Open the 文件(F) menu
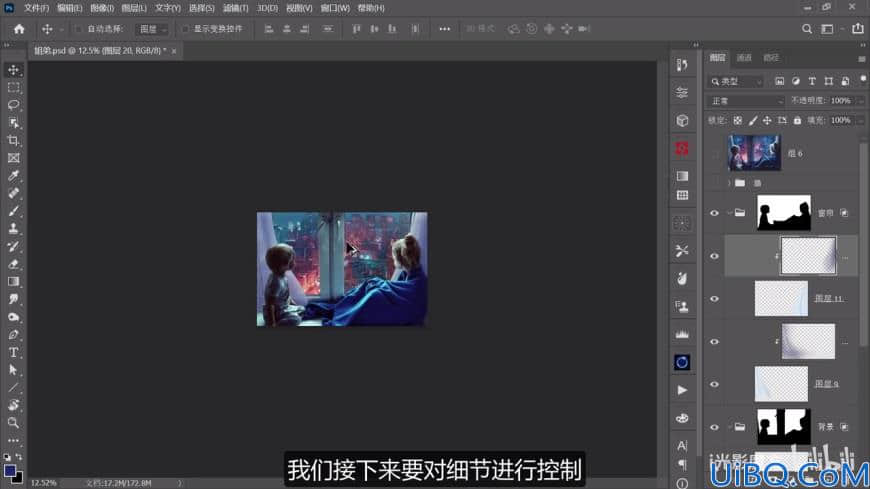The height and width of the screenshot is (489, 870). coord(36,8)
